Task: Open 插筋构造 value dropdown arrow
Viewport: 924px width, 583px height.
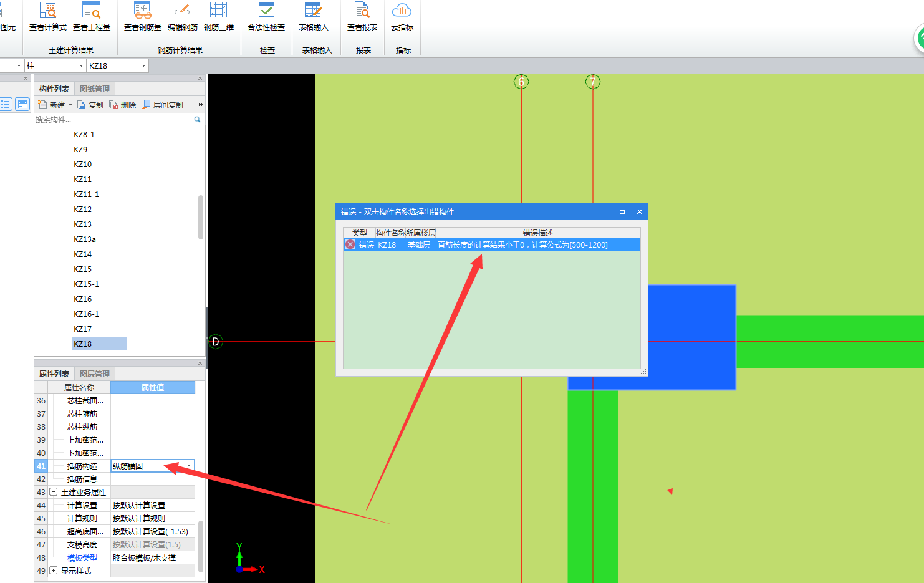Action: [x=189, y=466]
